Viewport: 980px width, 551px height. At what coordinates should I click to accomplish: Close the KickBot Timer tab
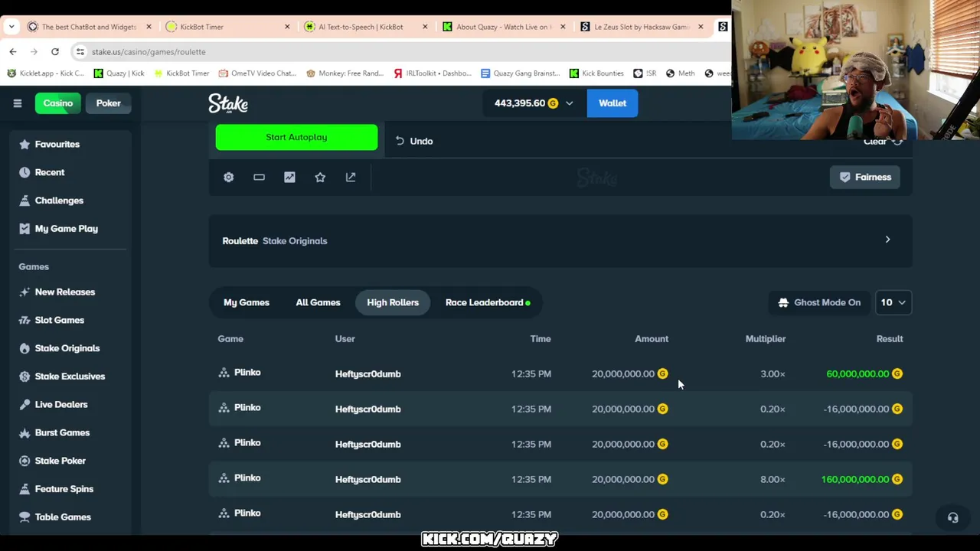(x=287, y=27)
